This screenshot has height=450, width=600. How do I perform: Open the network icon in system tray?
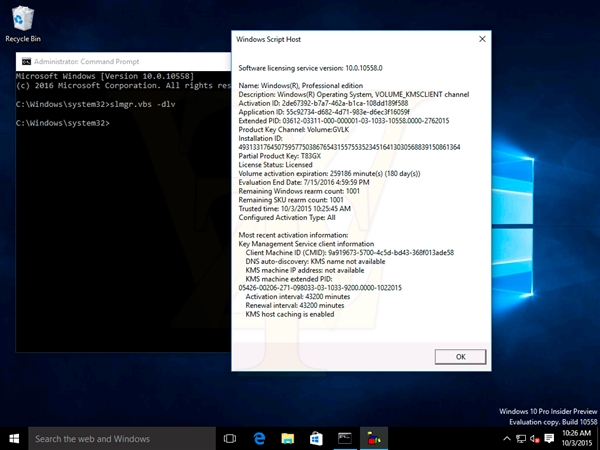(x=519, y=438)
